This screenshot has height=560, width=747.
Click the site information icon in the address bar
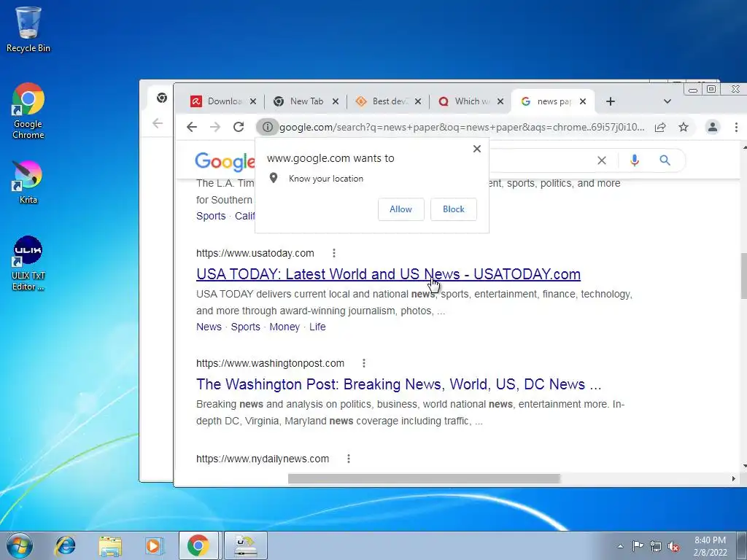(267, 127)
